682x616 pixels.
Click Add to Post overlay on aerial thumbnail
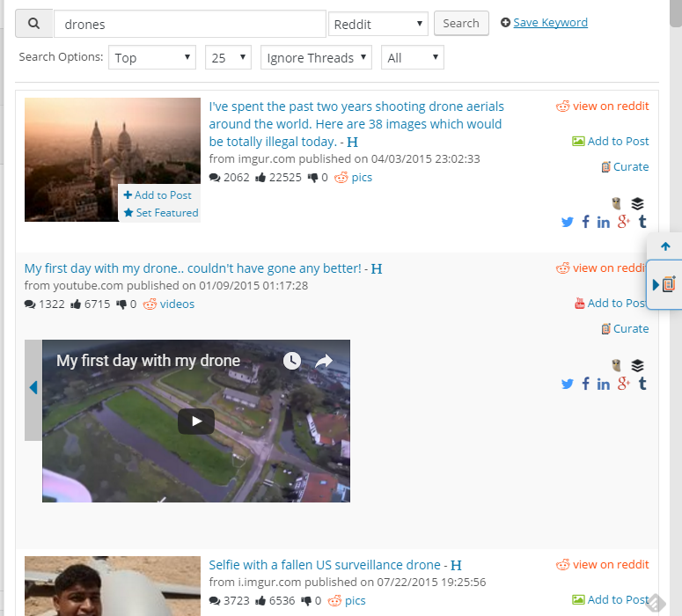(x=158, y=194)
